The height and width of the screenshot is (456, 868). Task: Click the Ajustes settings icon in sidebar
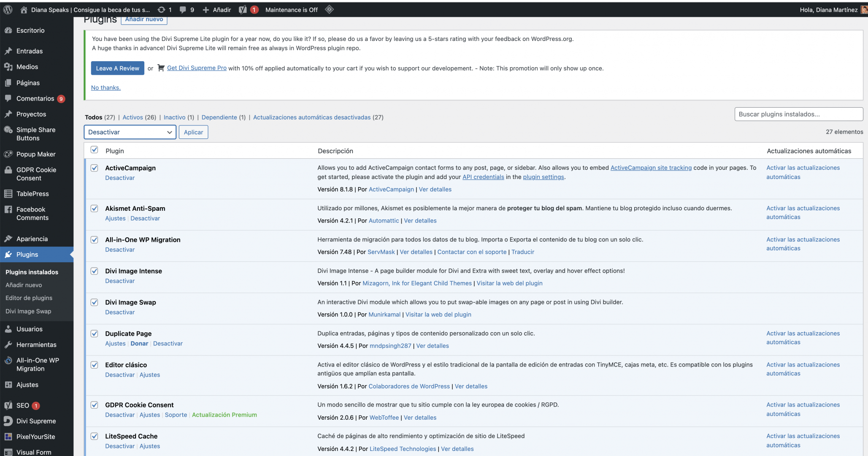(8, 385)
